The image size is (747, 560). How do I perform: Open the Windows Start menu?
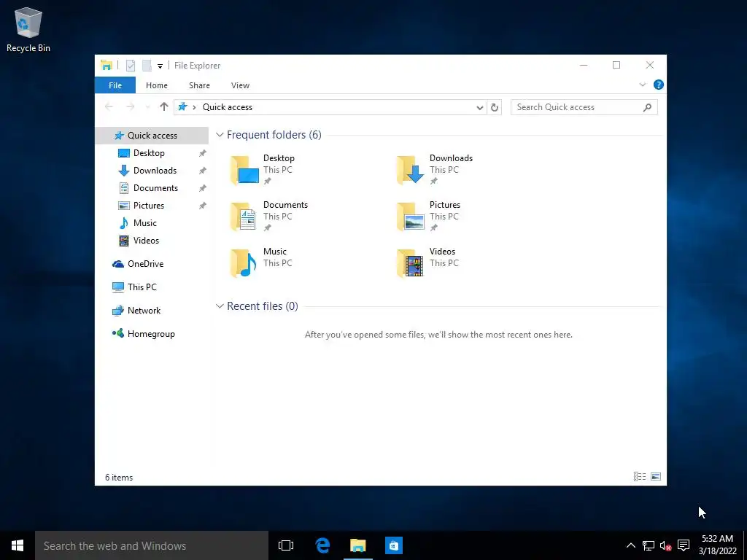coord(18,545)
